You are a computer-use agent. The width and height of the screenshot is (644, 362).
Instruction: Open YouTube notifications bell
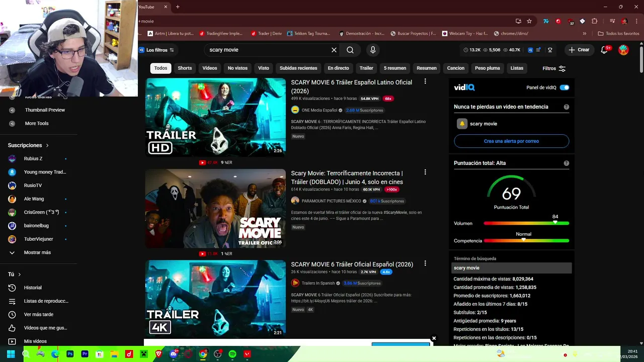pyautogui.click(x=604, y=50)
